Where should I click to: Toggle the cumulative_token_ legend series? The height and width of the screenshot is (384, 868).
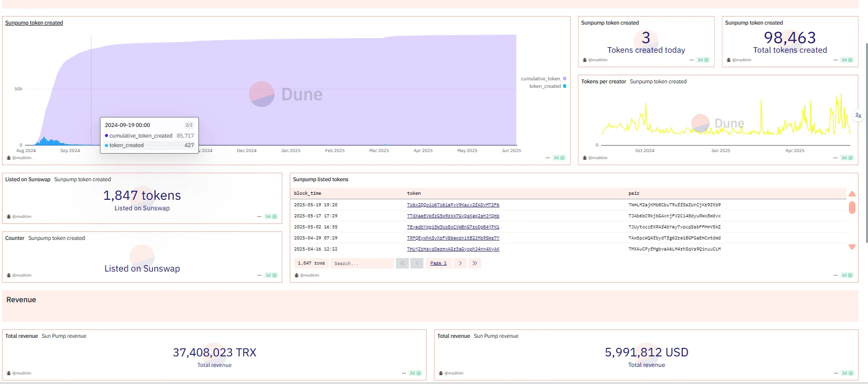point(544,79)
